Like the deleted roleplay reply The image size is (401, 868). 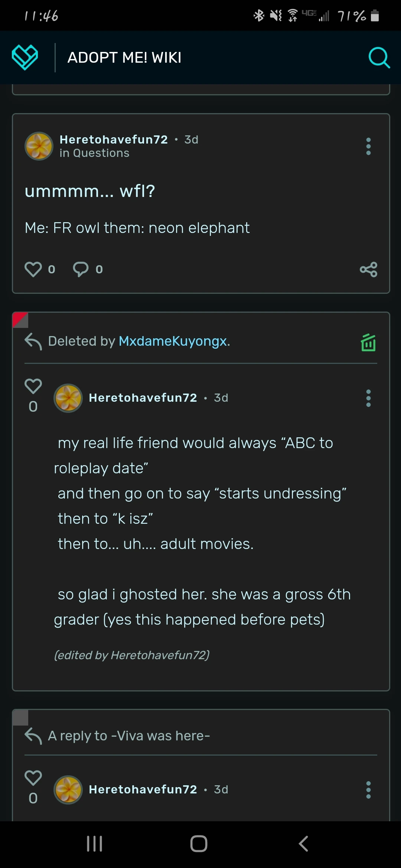[x=33, y=387]
